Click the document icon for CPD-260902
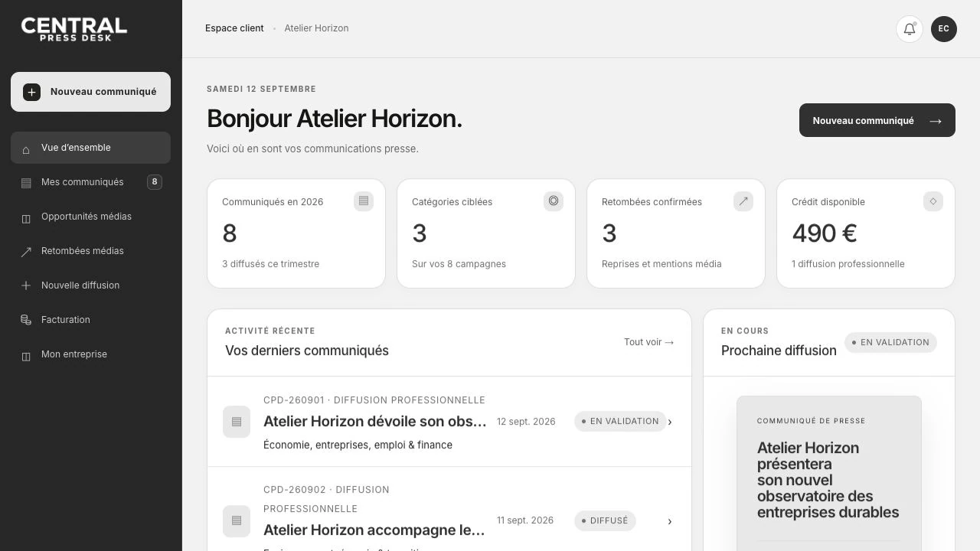Viewport: 980px width, 551px height. pyautogui.click(x=237, y=521)
